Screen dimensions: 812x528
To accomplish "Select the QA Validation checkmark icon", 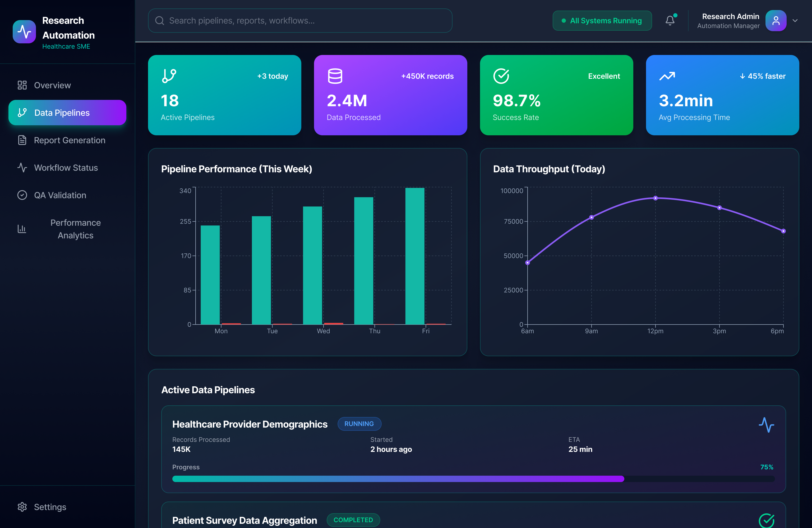I will (22, 195).
